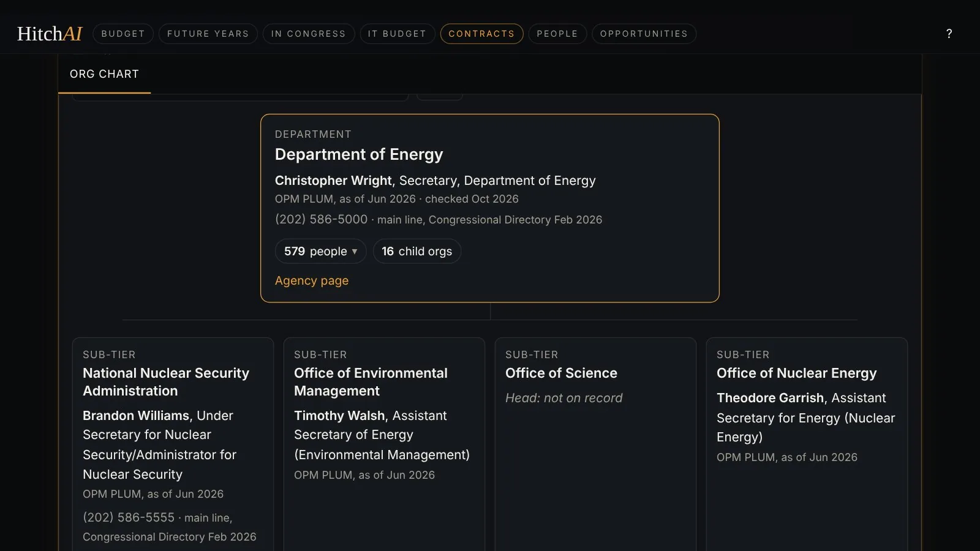
Task: Go to Future Years section
Action: [x=208, y=34]
